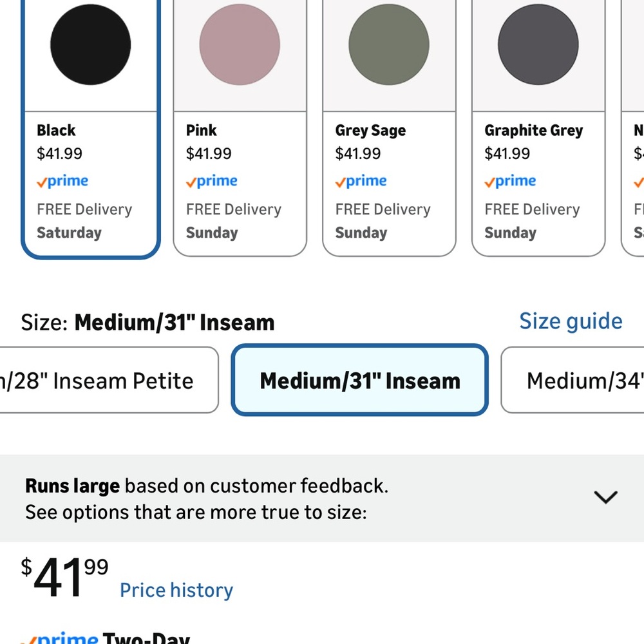This screenshot has width=644, height=644.
Task: Choose the Pink color swatch circle
Action: [240, 44]
